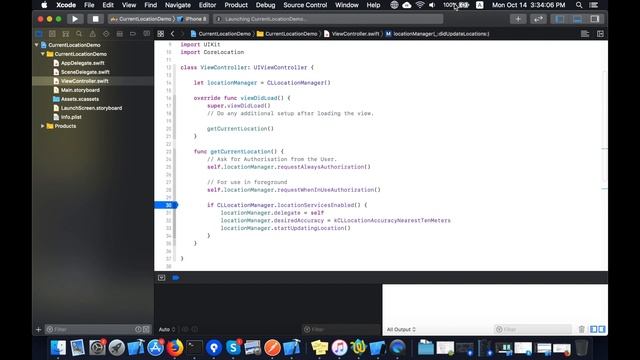Open the Library with the plus button
The image size is (640, 360).
[x=518, y=19]
